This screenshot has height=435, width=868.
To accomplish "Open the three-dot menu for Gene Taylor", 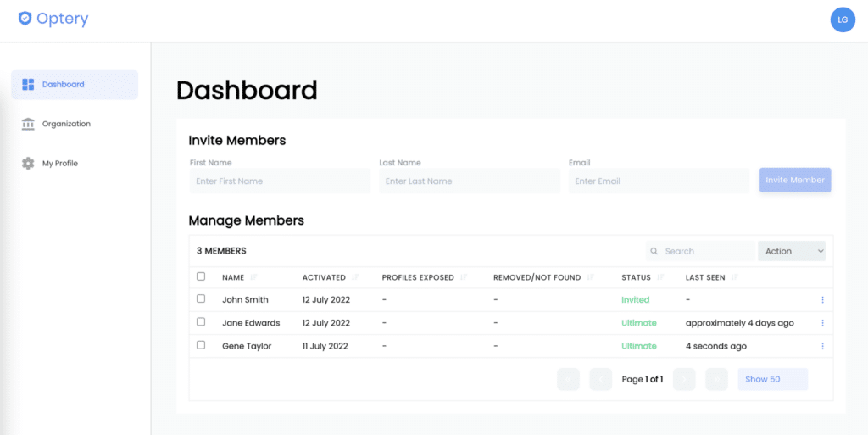I will (x=822, y=347).
